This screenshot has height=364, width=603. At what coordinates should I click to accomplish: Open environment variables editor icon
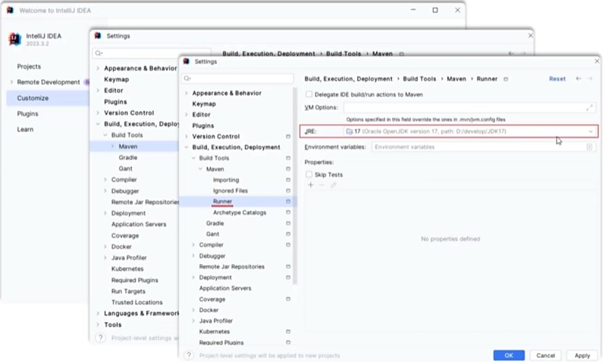[589, 146]
